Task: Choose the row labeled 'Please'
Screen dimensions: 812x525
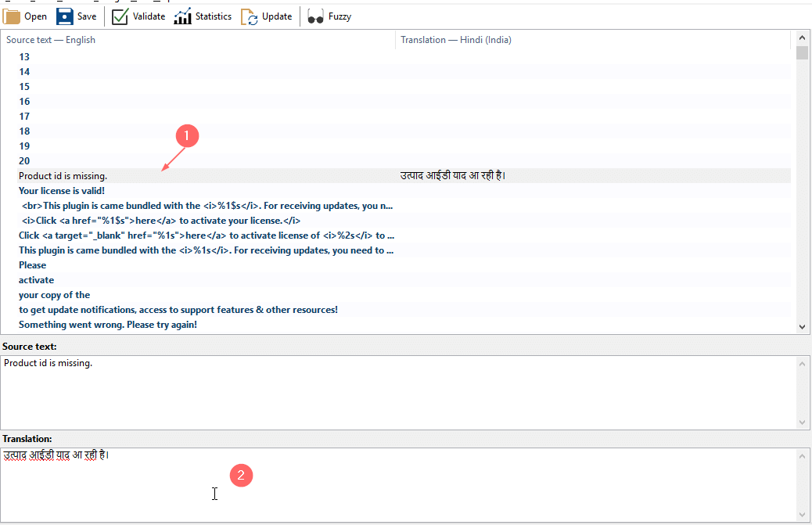Action: pyautogui.click(x=32, y=265)
